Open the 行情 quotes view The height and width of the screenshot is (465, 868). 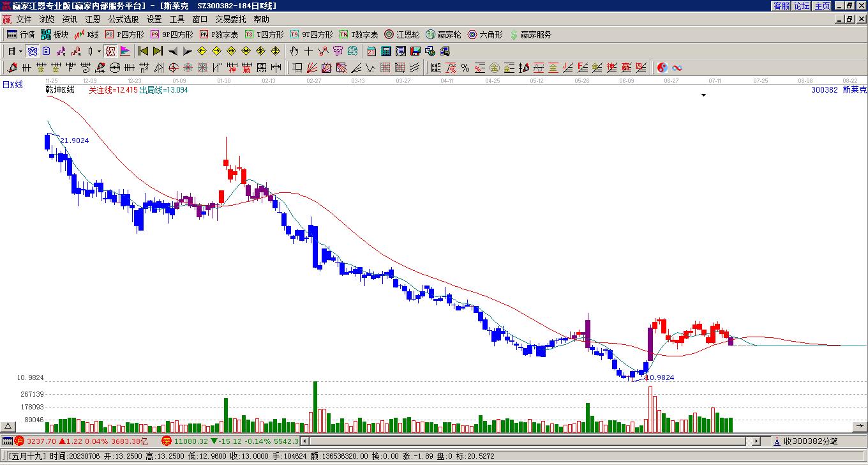point(21,34)
